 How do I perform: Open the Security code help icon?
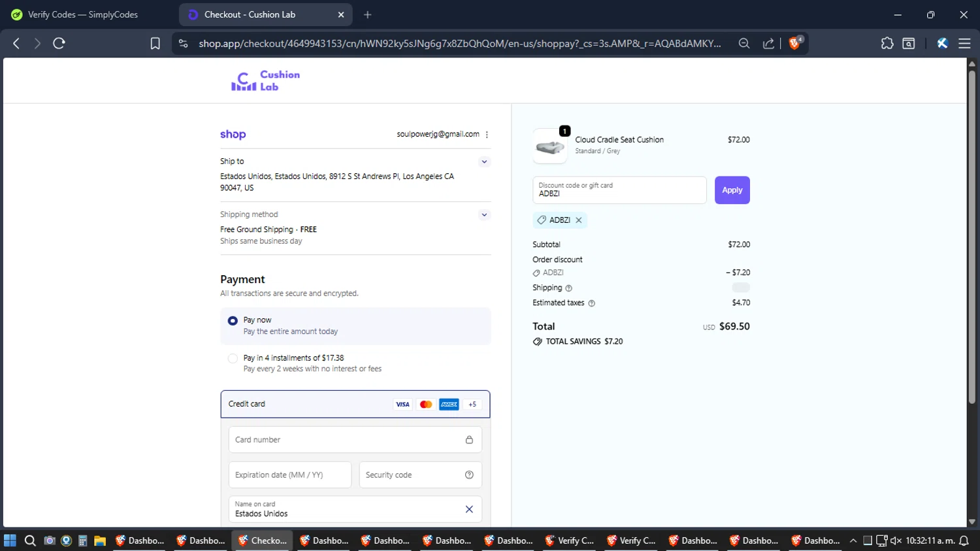(x=469, y=475)
